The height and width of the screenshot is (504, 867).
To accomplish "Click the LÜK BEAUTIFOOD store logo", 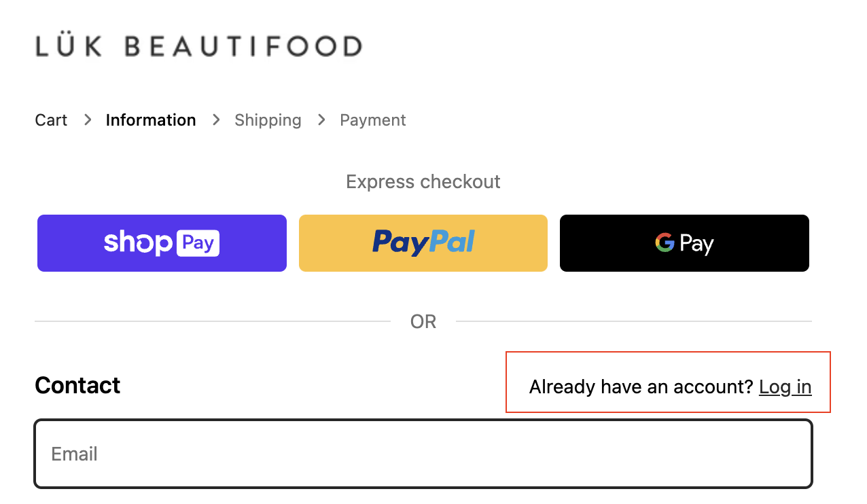I will [198, 46].
